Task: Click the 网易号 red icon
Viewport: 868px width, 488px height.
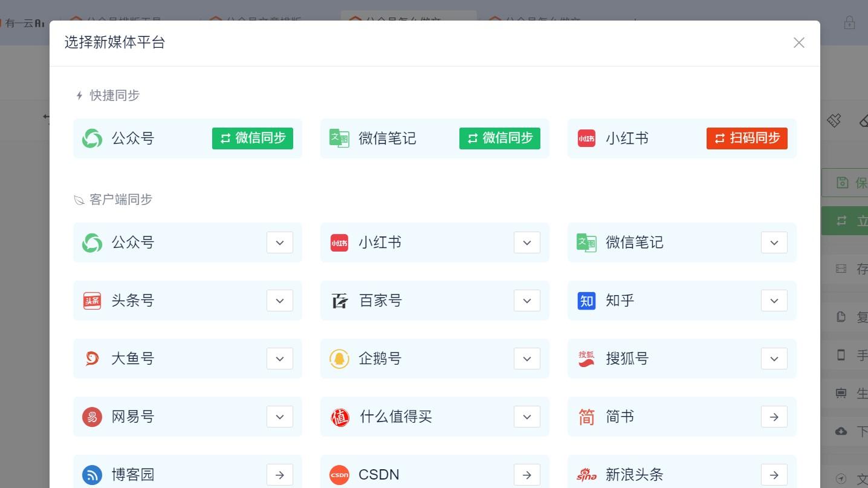Action: tap(92, 417)
